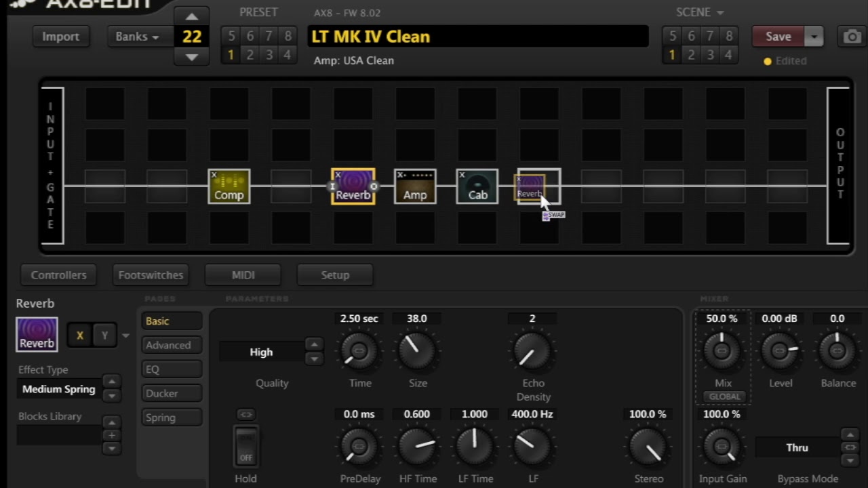The image size is (868, 488).
Task: Open the Spring parameters page
Action: [172, 418]
